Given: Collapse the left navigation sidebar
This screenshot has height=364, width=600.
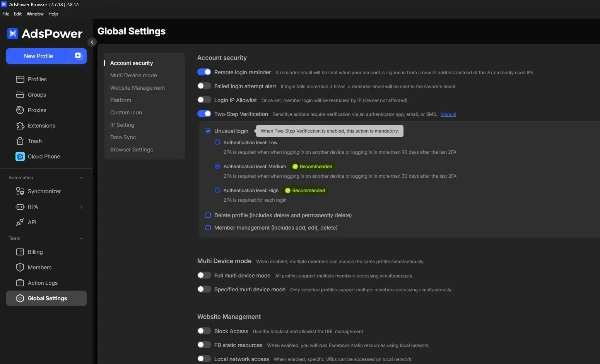Looking at the screenshot, I should coord(92,42).
